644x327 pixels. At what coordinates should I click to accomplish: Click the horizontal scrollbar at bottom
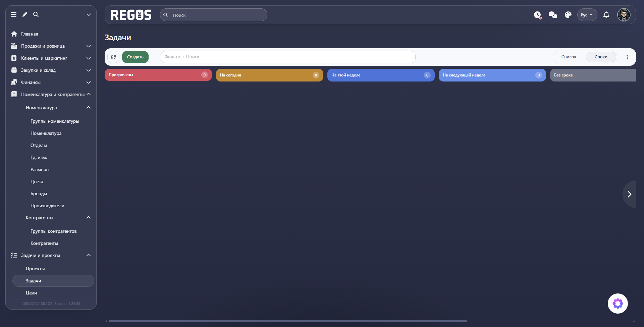pyautogui.click(x=288, y=321)
